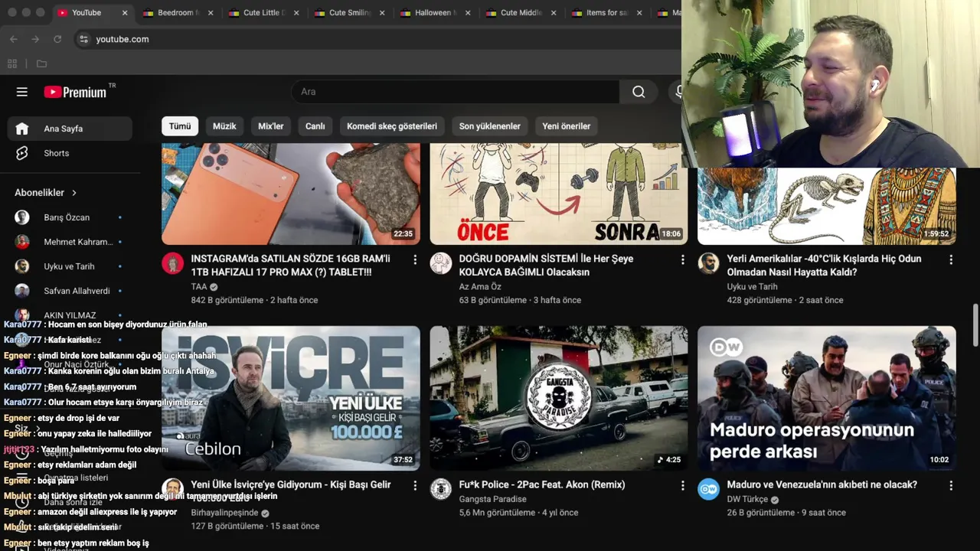Open Az Ama Öz channel avatar
The height and width of the screenshot is (551, 980).
click(441, 263)
